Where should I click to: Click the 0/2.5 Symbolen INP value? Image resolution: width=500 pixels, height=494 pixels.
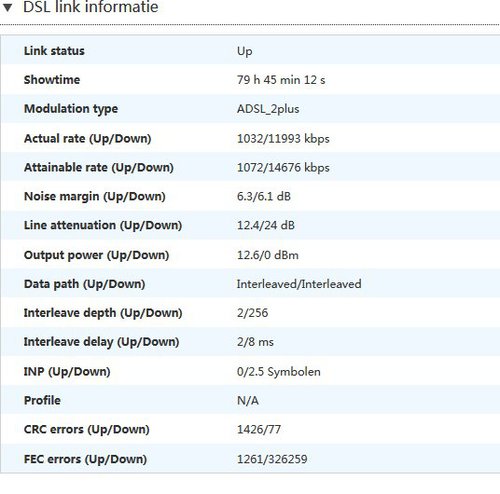[279, 372]
